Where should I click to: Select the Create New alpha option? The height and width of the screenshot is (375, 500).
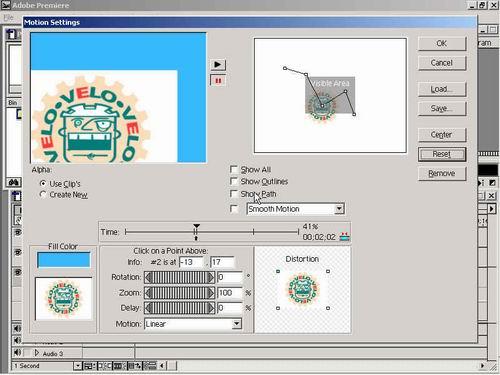(x=43, y=194)
